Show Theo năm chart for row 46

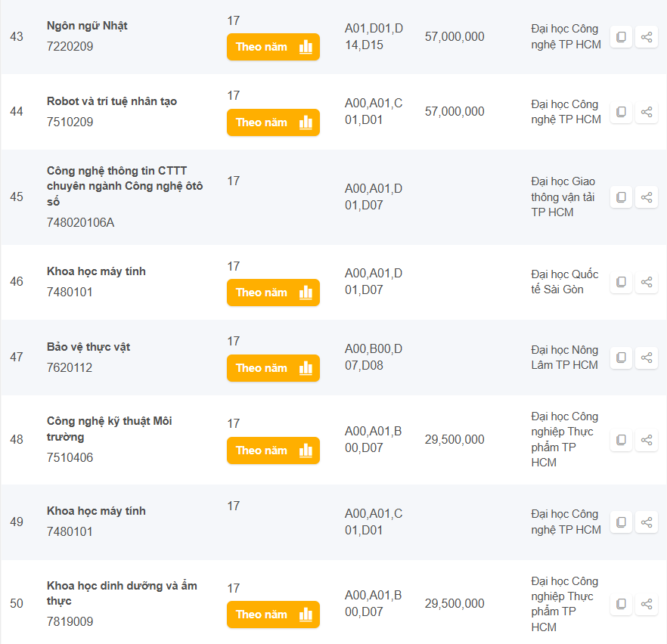coord(273,293)
